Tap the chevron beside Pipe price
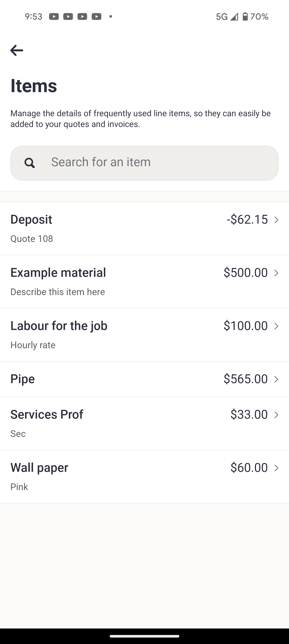The image size is (289, 644). 276,379
